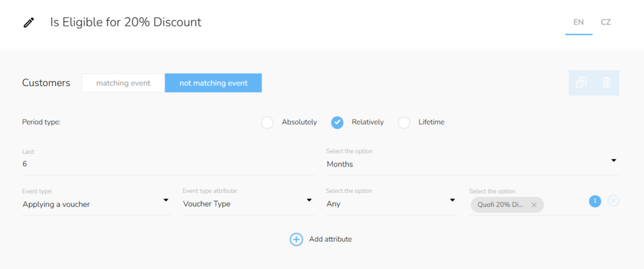Remove Quofi 20% Di... chip with x
This screenshot has height=269, width=644.
click(534, 204)
